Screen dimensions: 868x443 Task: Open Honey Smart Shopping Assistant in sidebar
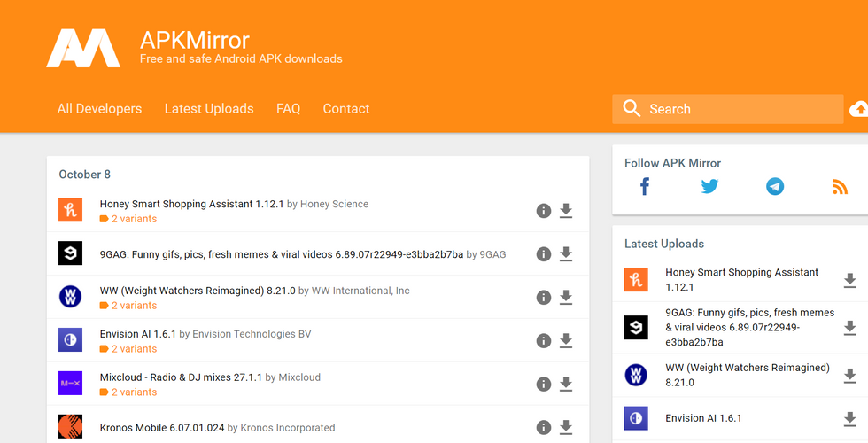(742, 280)
